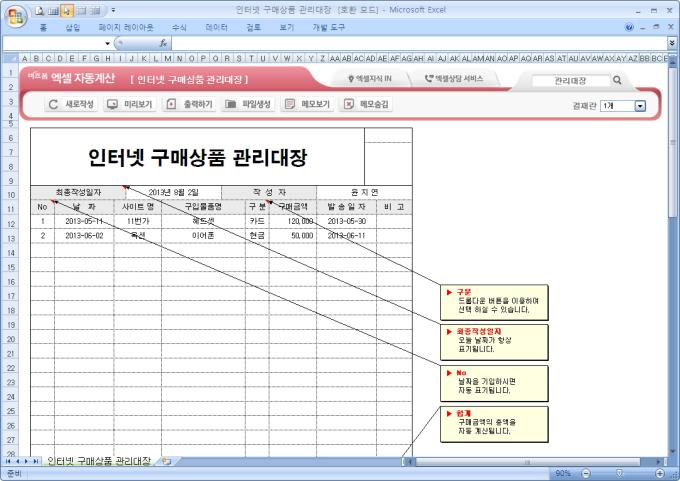This screenshot has height=481, width=680.
Task: Click the 메모숨김 hide memo button
Action: [366, 104]
